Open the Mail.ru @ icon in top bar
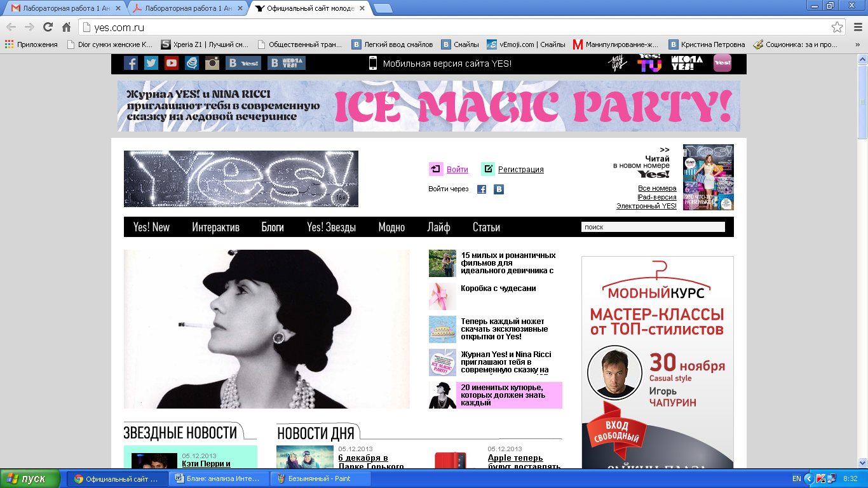The image size is (868, 488). pyautogui.click(x=192, y=63)
